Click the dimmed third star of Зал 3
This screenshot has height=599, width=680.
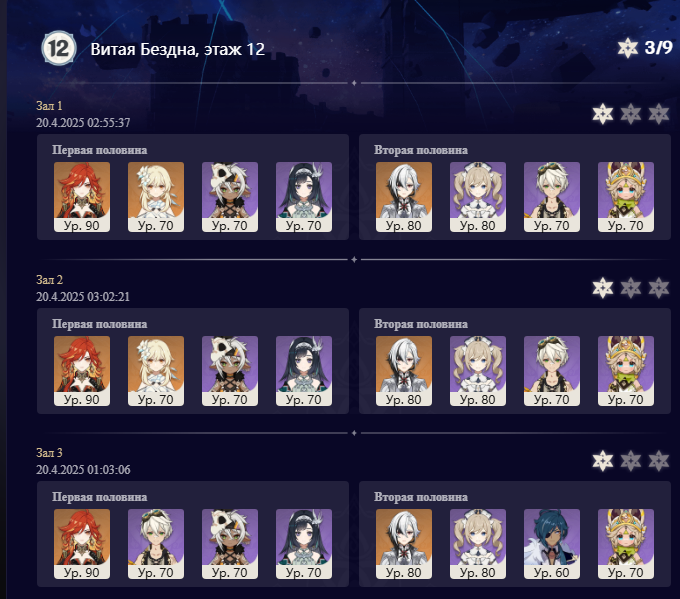[x=659, y=461]
